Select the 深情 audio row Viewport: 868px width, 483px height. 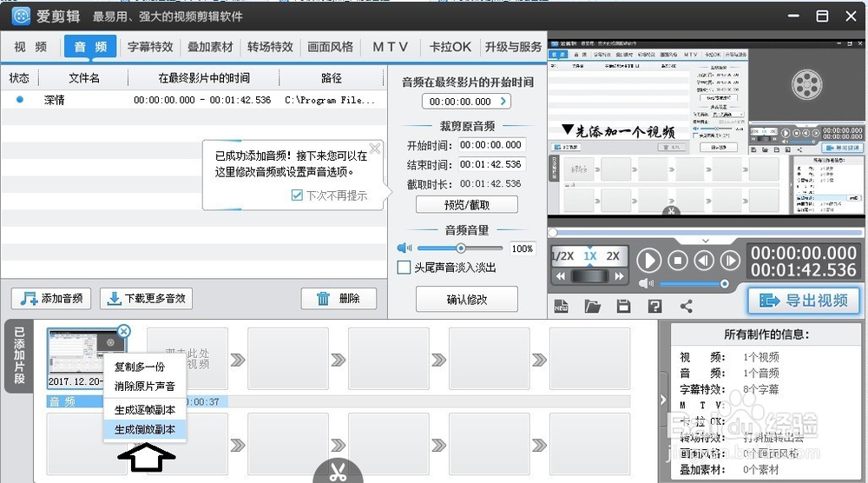coord(194,100)
